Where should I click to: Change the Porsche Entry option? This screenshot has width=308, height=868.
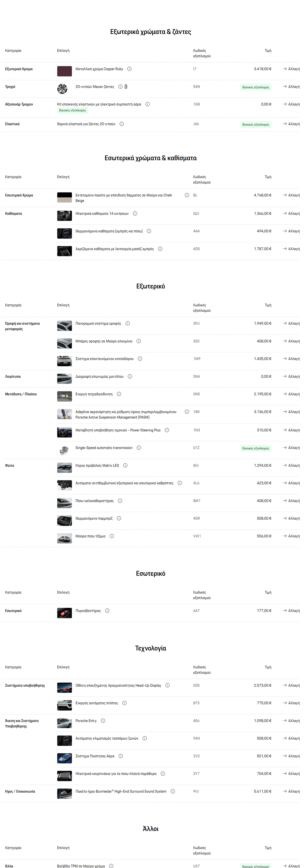[291, 721]
